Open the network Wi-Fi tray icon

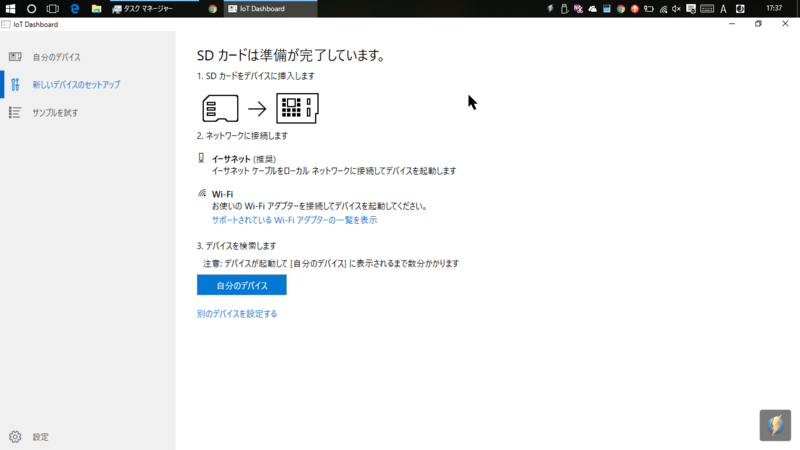tap(663, 9)
